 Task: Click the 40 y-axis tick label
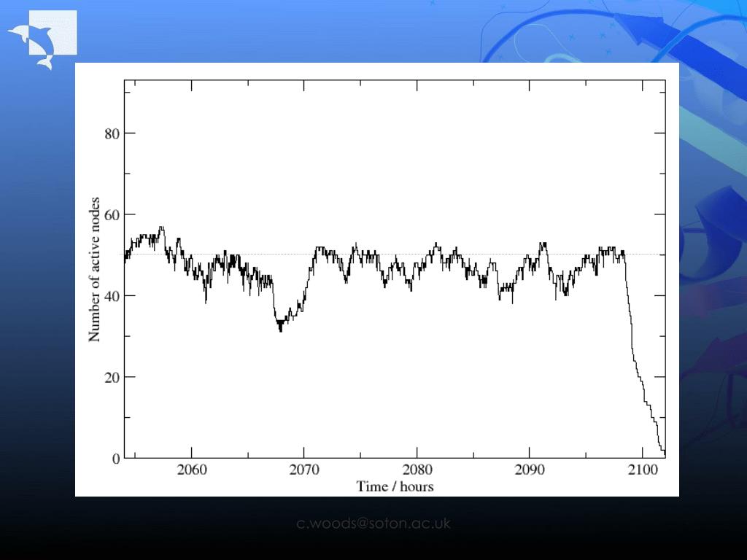(x=112, y=296)
